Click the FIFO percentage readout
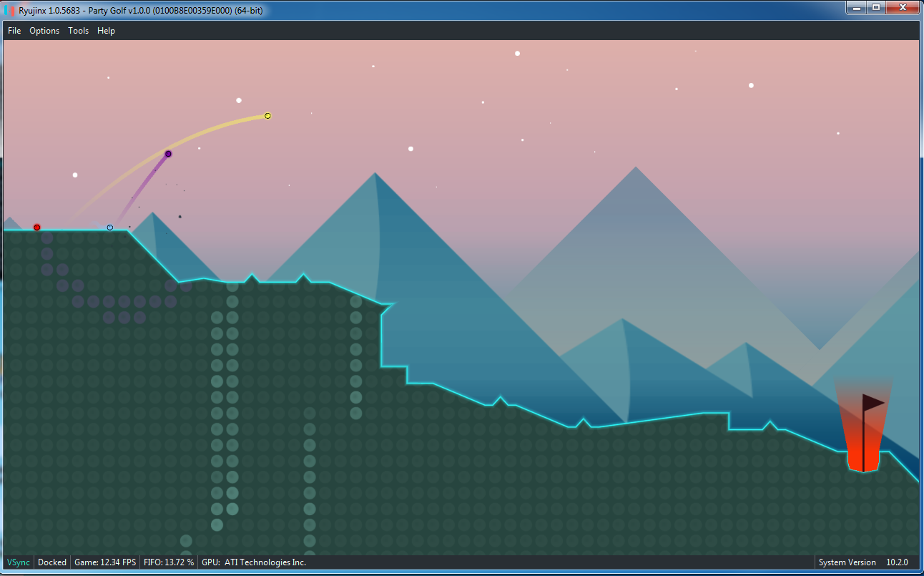 (169, 562)
